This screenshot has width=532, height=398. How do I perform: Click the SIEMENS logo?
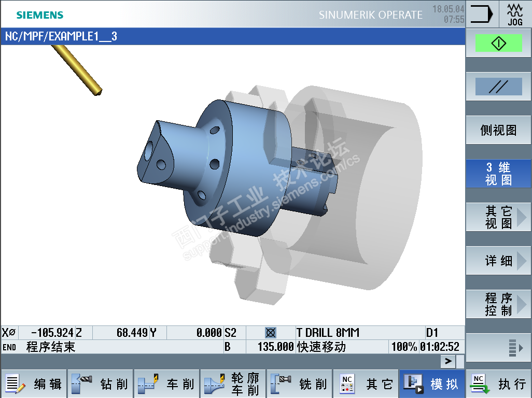(40, 15)
